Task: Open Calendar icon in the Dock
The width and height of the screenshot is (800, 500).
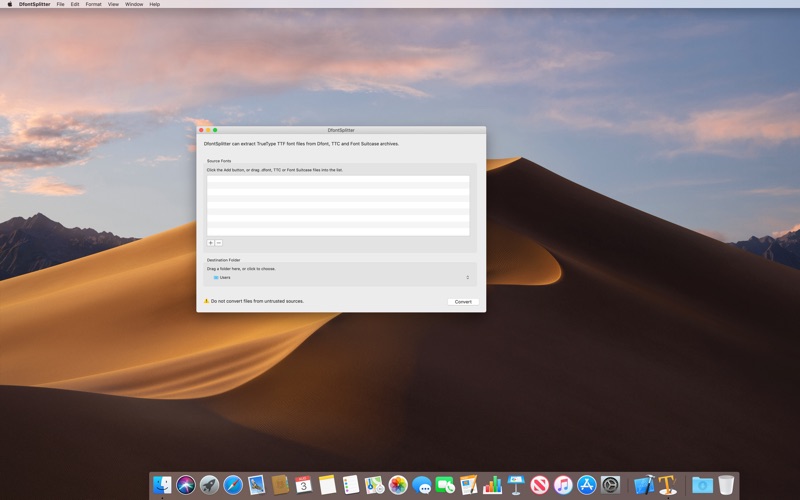Action: click(x=304, y=485)
